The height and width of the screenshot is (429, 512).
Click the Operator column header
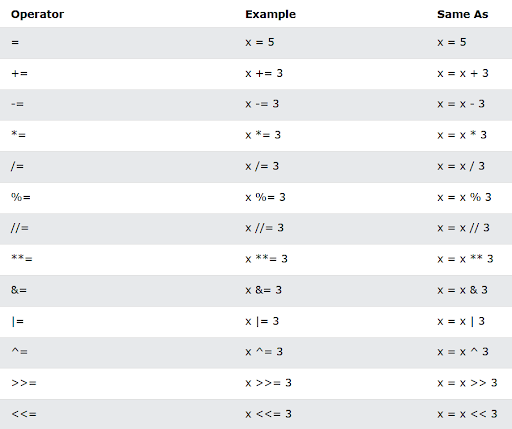[x=37, y=14]
